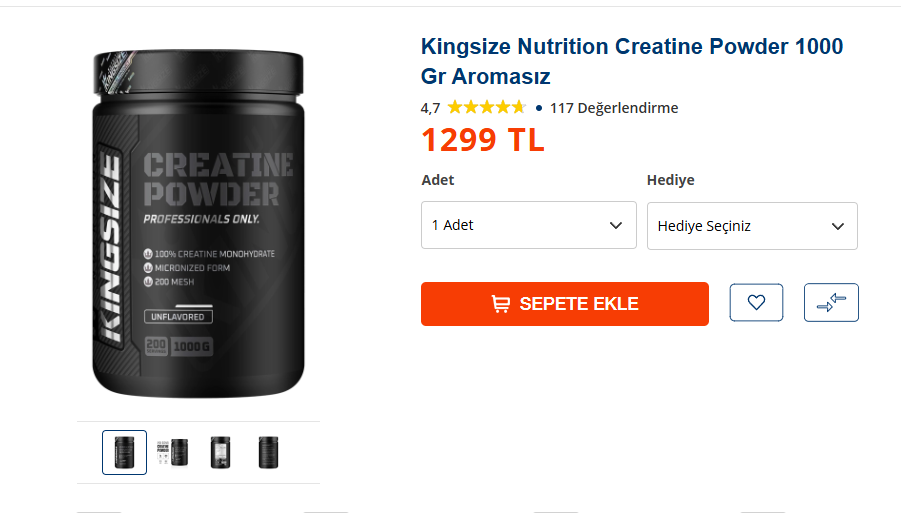Image resolution: width=901 pixels, height=513 pixels.
Task: Click the 4,7 rating score
Action: [x=430, y=108]
